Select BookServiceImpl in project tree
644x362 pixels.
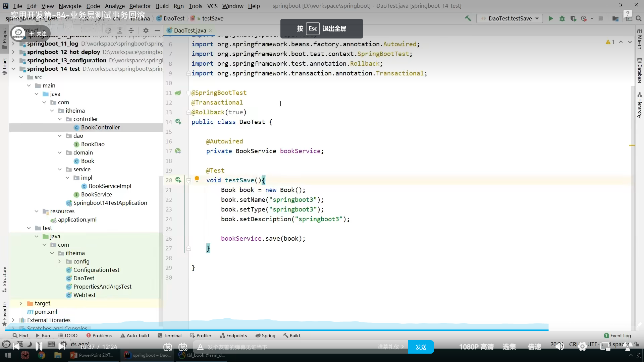click(110, 186)
